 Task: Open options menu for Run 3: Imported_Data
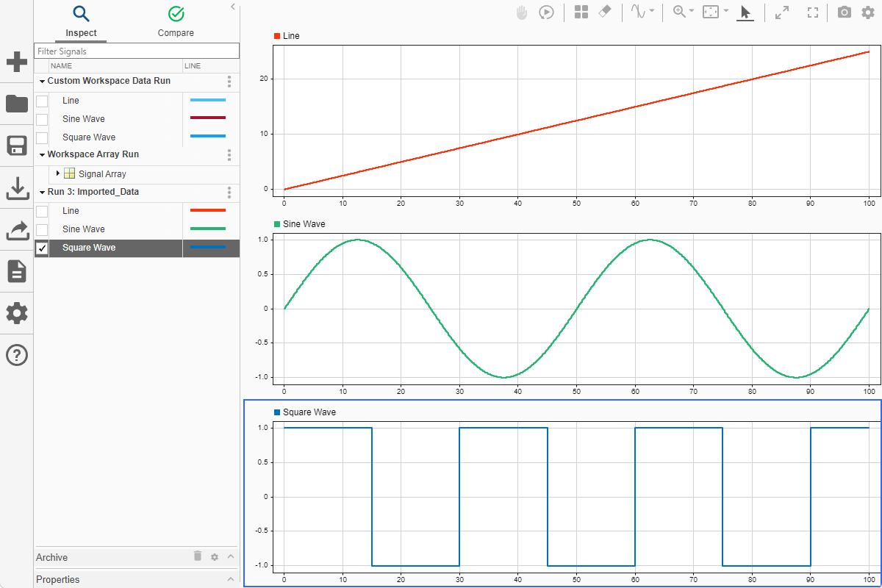tap(229, 192)
